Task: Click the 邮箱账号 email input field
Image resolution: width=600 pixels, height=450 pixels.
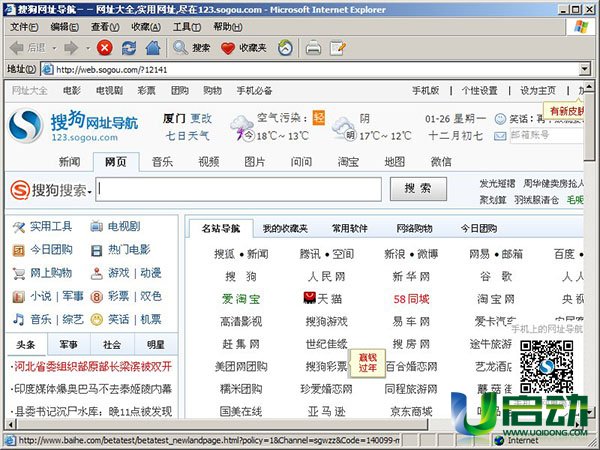Action: (x=546, y=135)
